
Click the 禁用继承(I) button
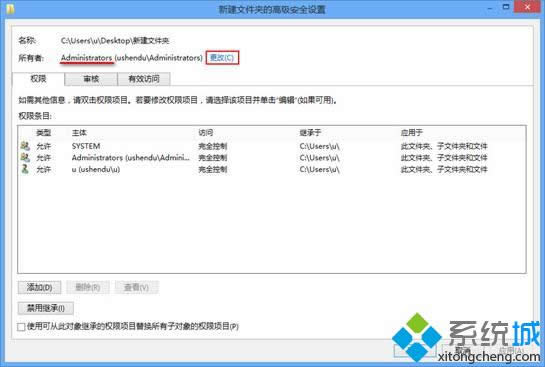pos(46,308)
